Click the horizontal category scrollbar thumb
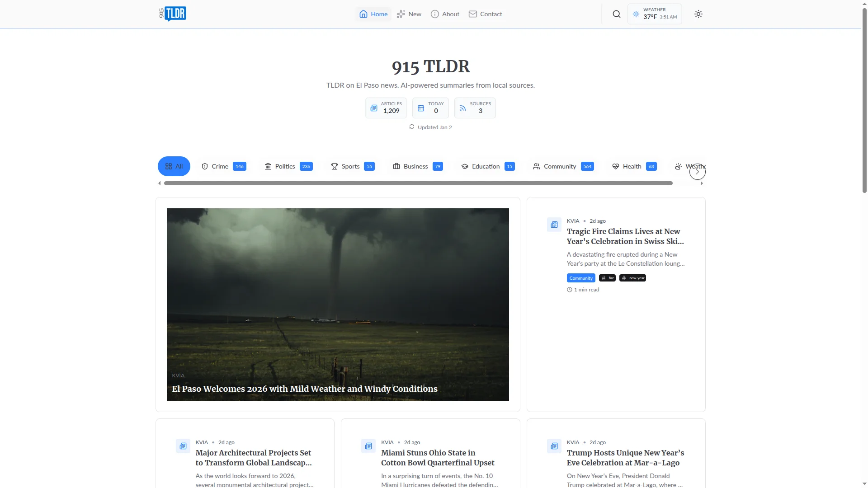This screenshot has height=488, width=868. 418,183
